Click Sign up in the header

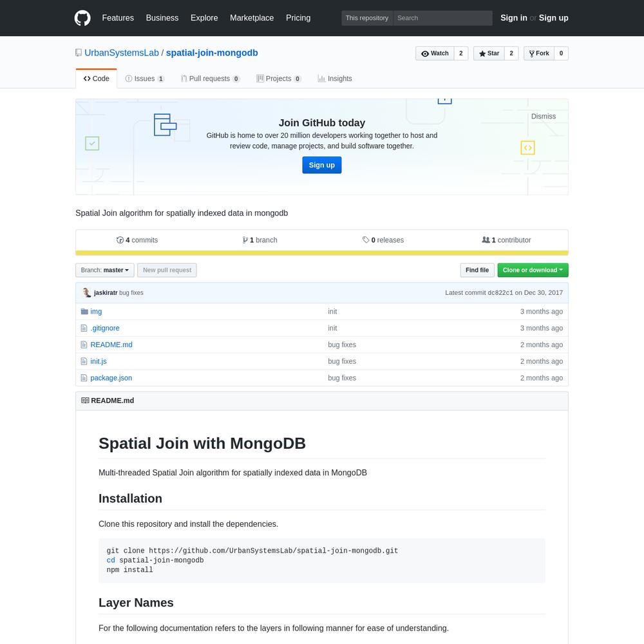(554, 18)
